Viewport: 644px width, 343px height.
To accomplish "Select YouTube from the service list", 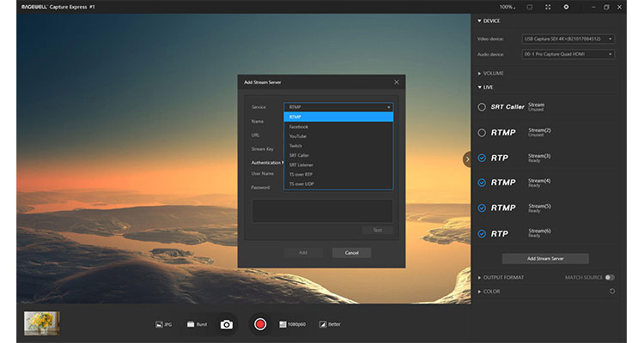I will tap(338, 136).
